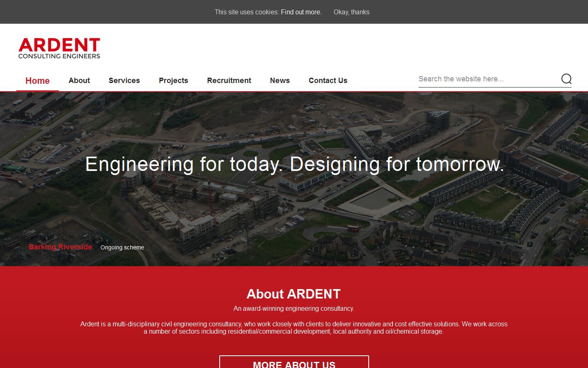Click the About ARDENT heading

tap(293, 294)
